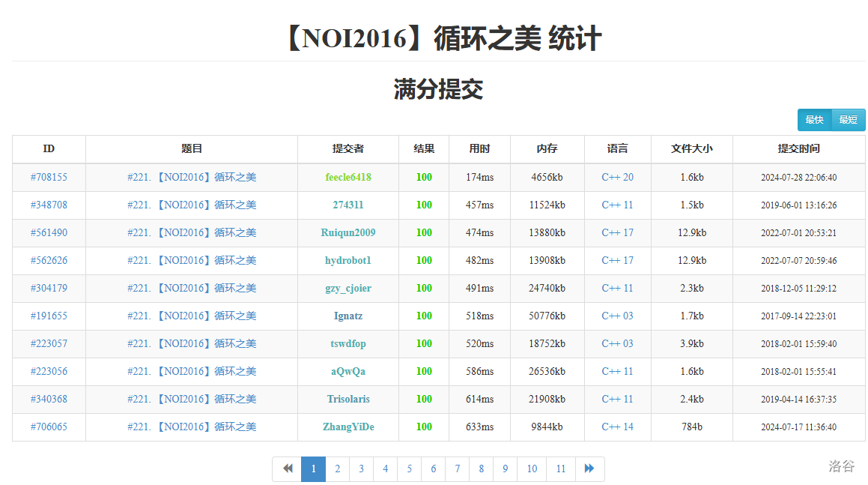Go to first page double-arrow icon

click(x=287, y=469)
